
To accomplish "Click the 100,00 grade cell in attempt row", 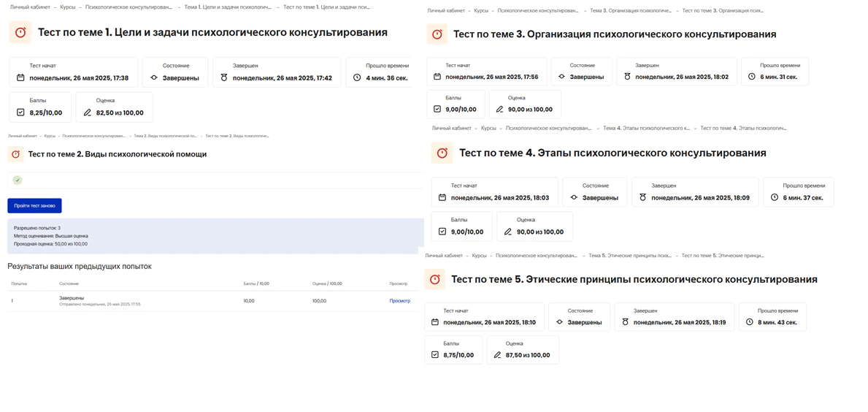I will (x=320, y=301).
